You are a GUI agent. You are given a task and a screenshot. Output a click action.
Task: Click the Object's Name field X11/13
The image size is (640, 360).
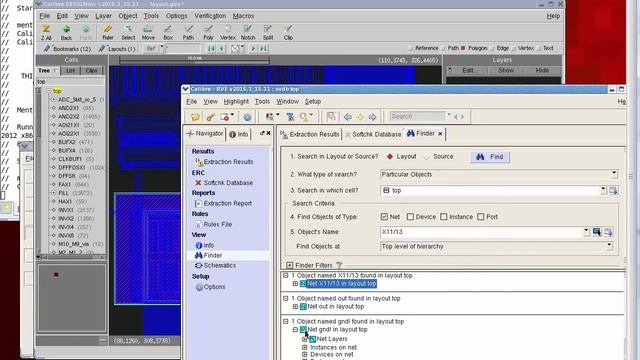482,232
